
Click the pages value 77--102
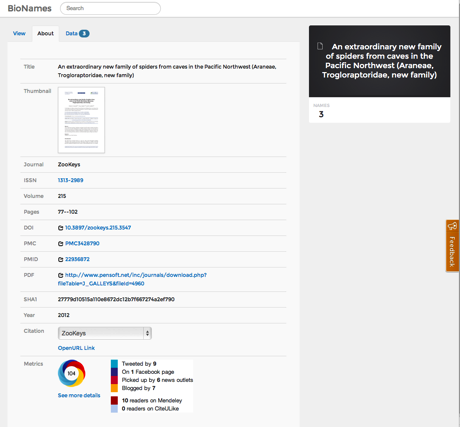click(x=68, y=212)
